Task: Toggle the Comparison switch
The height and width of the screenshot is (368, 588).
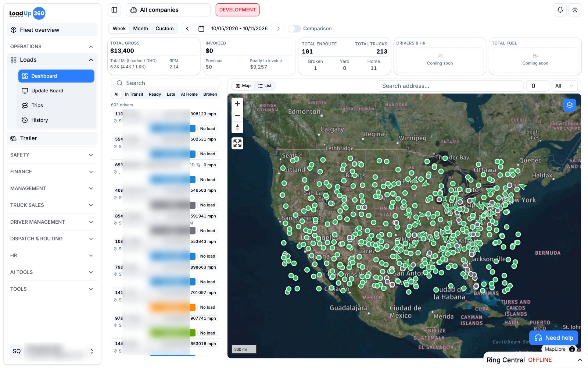Action: 294,29
